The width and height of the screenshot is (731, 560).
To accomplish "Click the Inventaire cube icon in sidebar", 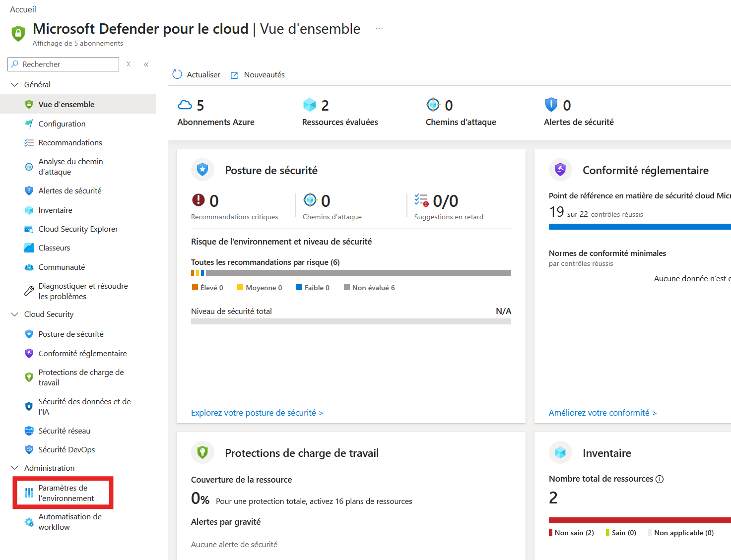I will click(x=29, y=210).
